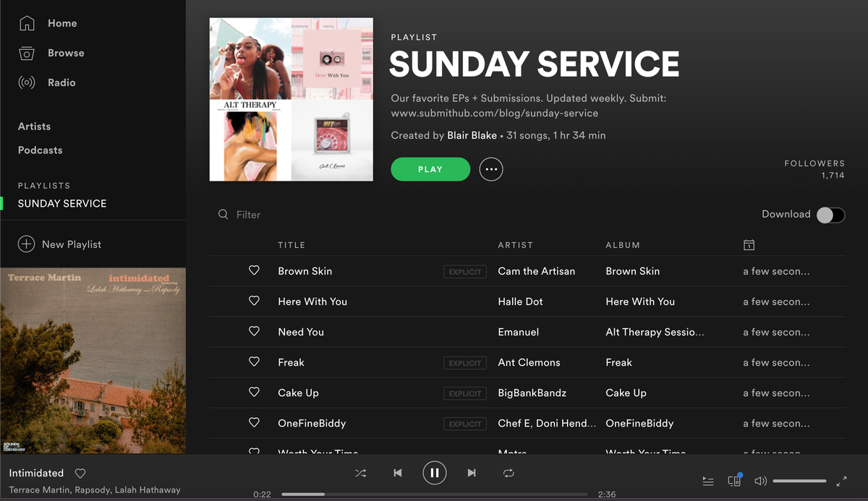868x501 pixels.
Task: Like the song Freak
Action: tap(254, 361)
